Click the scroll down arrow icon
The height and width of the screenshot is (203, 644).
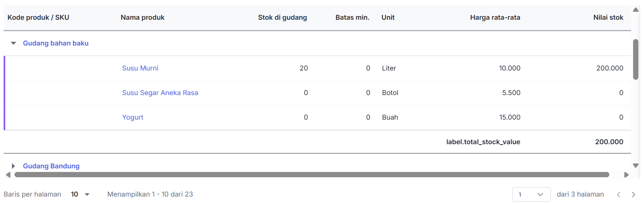pyautogui.click(x=636, y=165)
